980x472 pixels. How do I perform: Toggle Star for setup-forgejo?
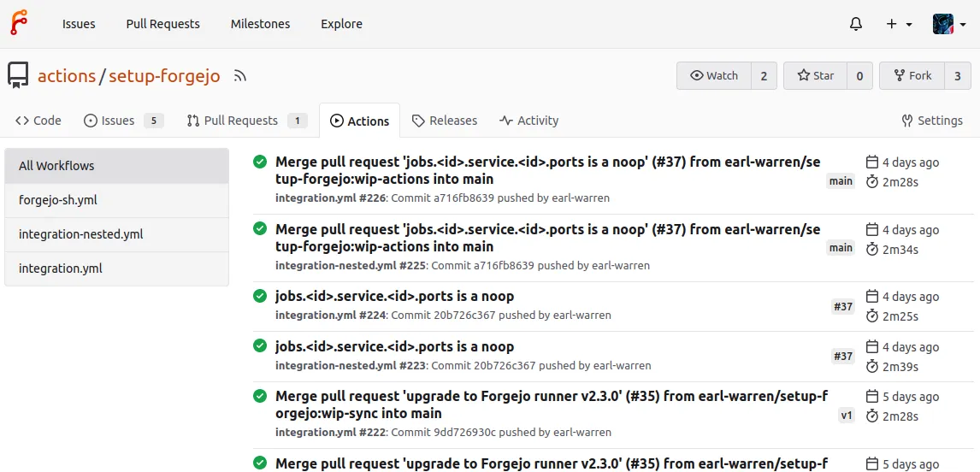pos(815,76)
